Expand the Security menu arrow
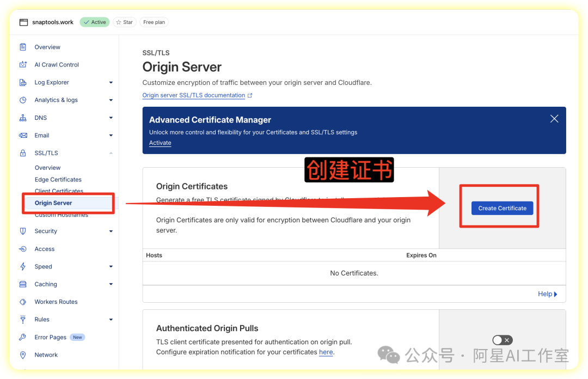588x379 pixels. (x=111, y=231)
